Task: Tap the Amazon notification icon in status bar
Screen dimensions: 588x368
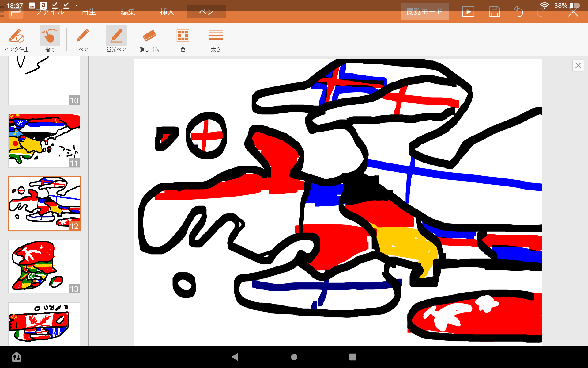Action: pos(43,5)
